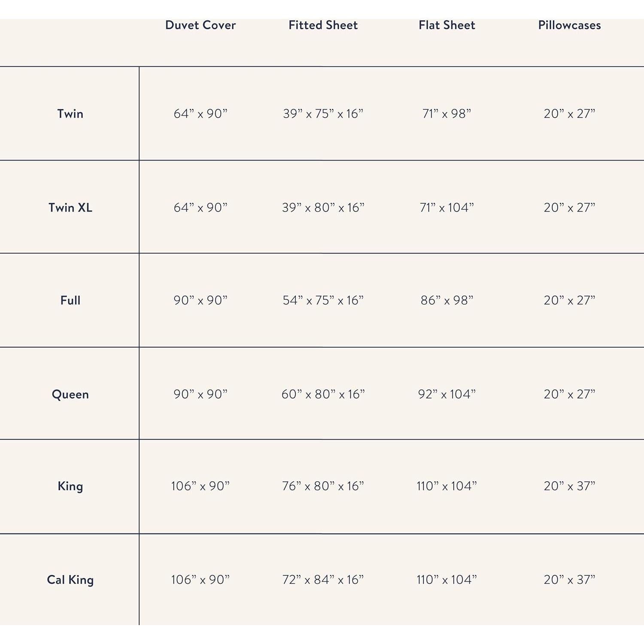
Task: Select the Full size row label
Action: click(x=70, y=301)
